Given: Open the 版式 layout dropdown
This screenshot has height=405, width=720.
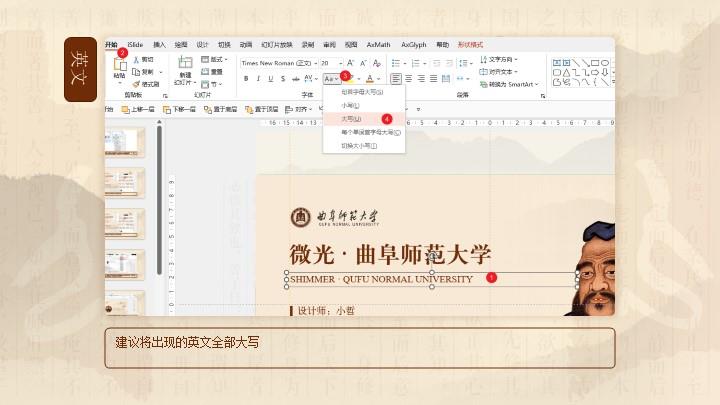Looking at the screenshot, I should coord(214,59).
